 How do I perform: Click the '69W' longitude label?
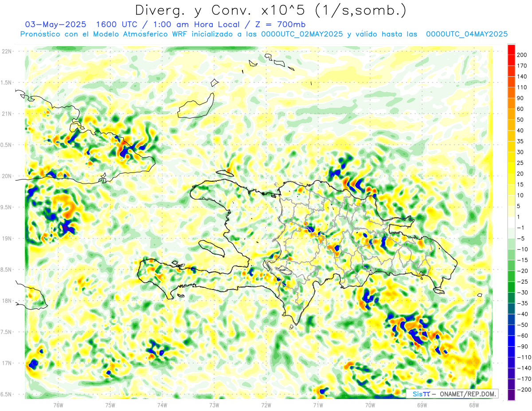coord(422,405)
